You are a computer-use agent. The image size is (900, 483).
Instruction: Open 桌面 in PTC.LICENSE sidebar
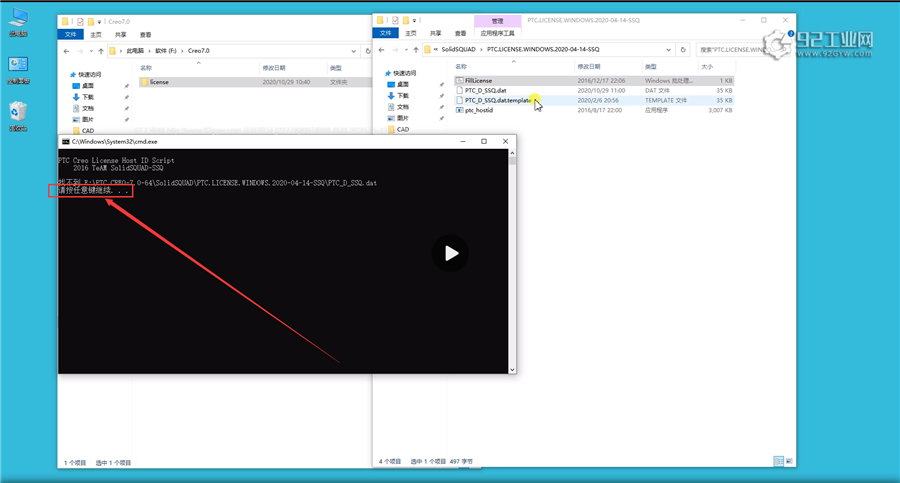(x=398, y=84)
